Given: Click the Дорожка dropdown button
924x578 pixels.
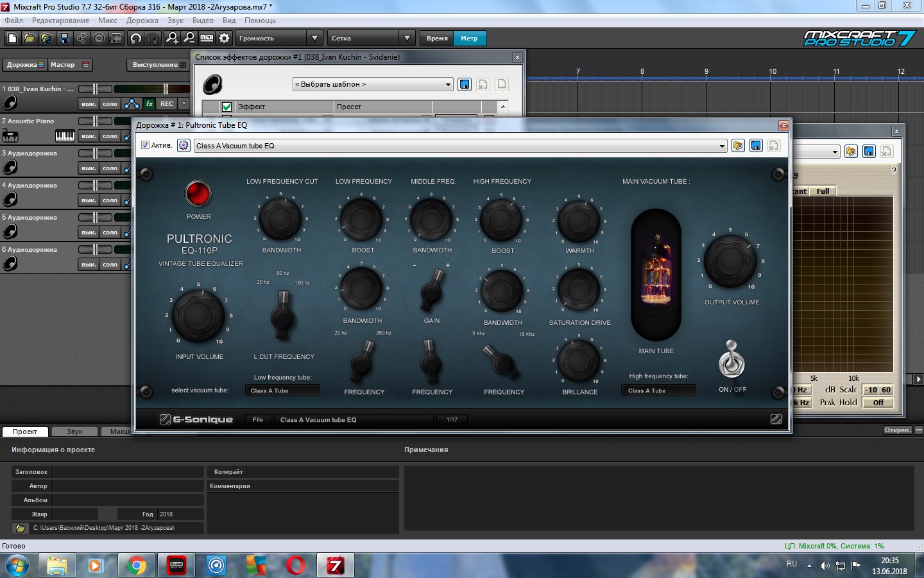Looking at the screenshot, I should tap(25, 65).
